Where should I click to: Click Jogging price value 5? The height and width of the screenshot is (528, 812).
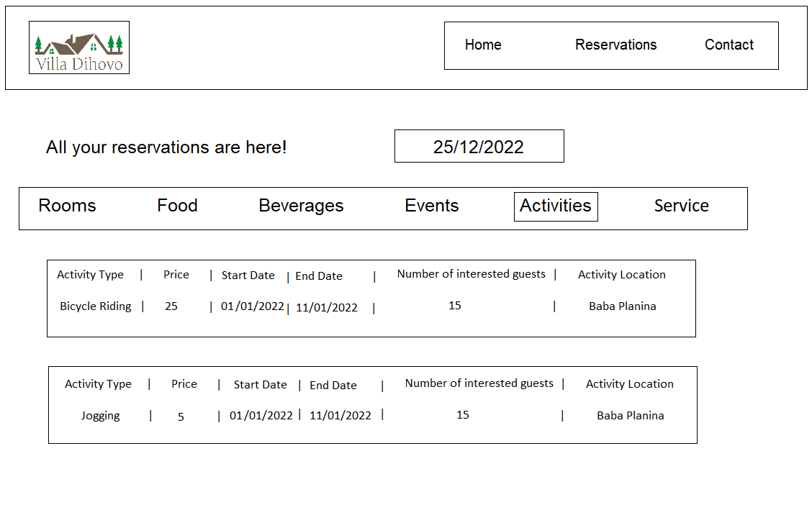click(181, 417)
